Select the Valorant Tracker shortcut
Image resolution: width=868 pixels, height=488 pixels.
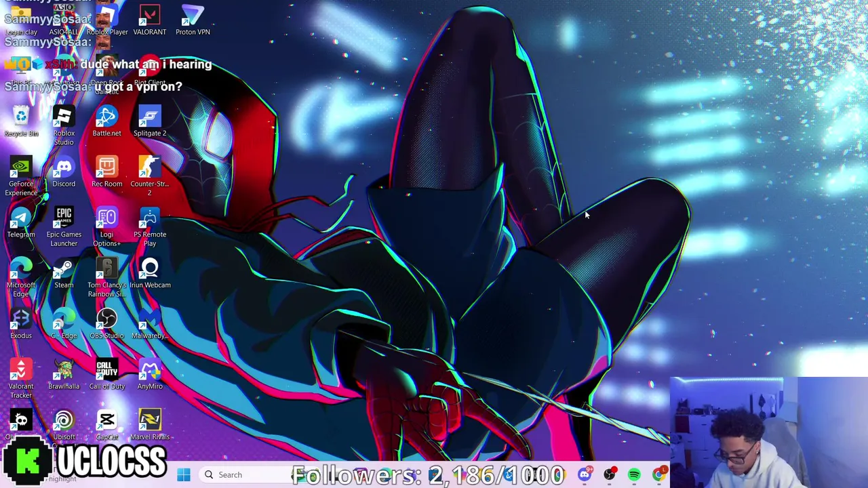[21, 379]
